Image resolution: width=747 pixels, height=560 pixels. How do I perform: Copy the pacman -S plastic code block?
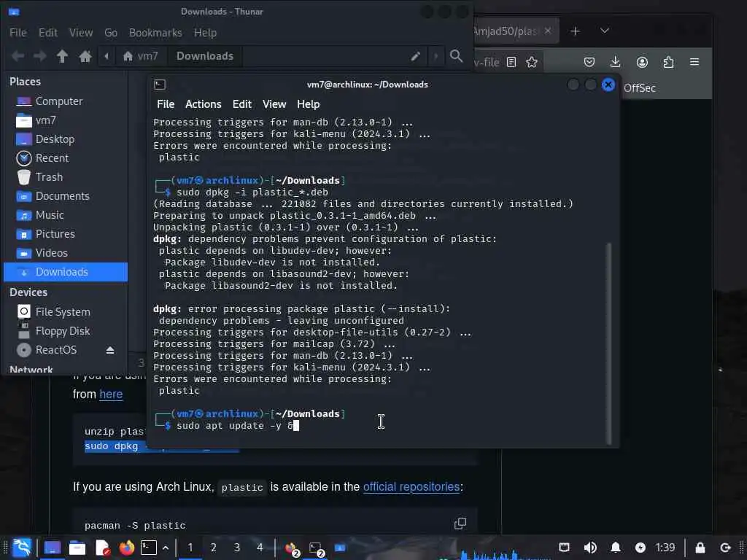(460, 524)
